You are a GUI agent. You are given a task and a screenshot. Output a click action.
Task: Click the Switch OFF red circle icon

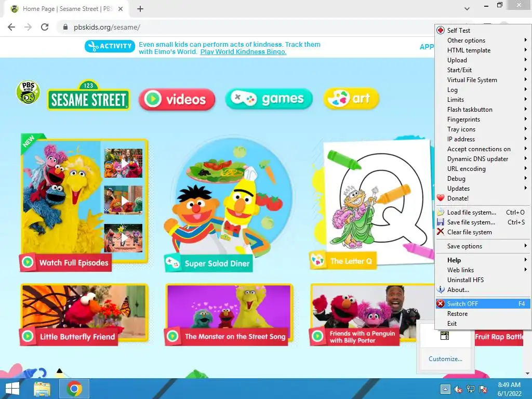tap(441, 303)
